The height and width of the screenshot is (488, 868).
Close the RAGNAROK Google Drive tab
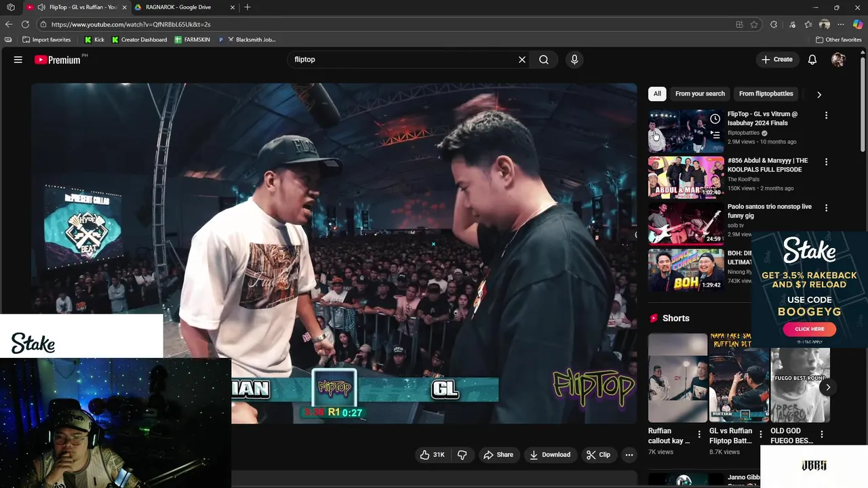233,7
